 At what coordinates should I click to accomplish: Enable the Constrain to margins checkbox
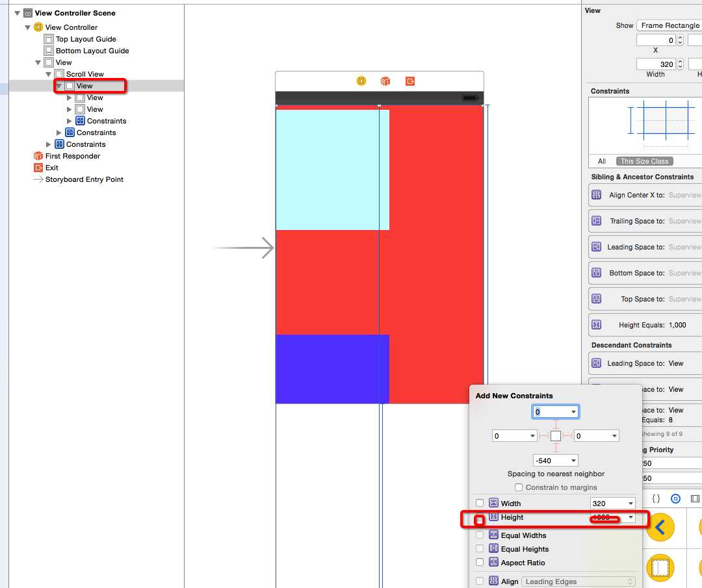(519, 487)
